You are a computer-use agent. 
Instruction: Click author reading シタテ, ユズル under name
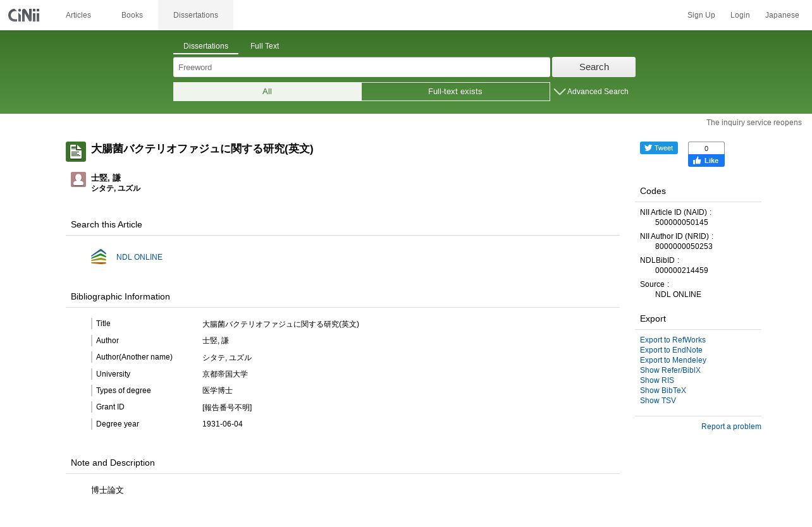tap(116, 188)
